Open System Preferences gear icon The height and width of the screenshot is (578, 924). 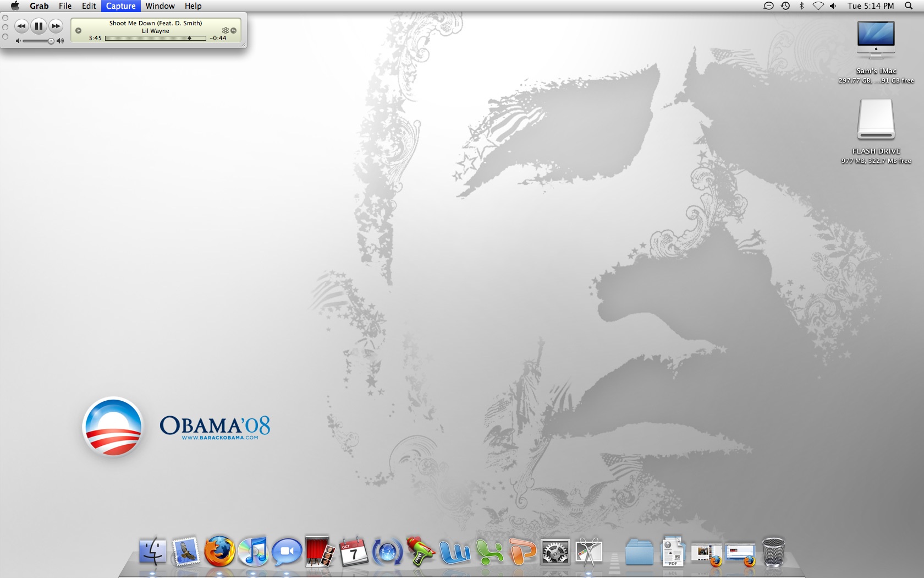pos(555,551)
